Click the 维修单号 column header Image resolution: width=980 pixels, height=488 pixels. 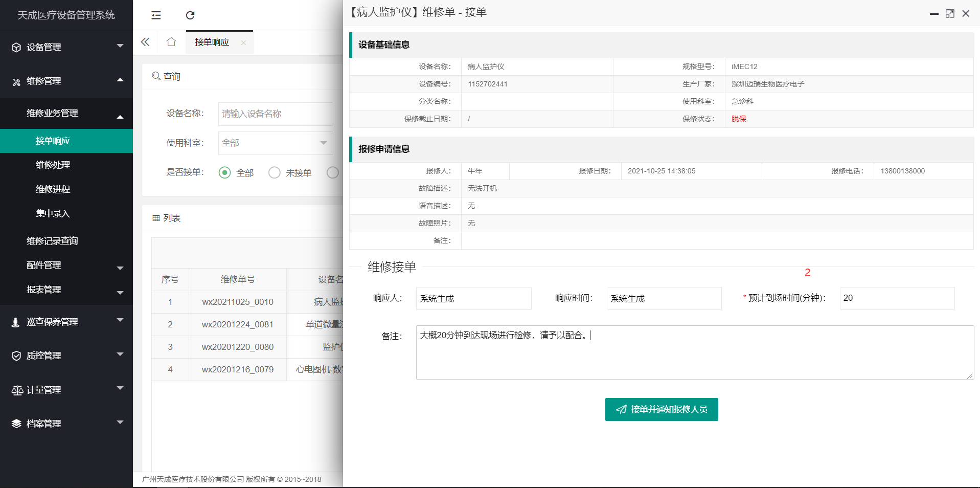coord(238,279)
